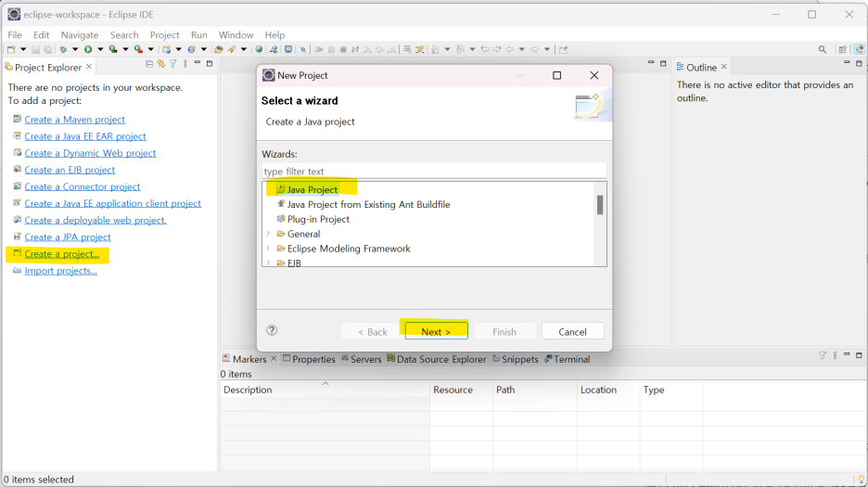The width and height of the screenshot is (868, 487).
Task: Collapse All in Project Explorer
Action: tap(149, 64)
